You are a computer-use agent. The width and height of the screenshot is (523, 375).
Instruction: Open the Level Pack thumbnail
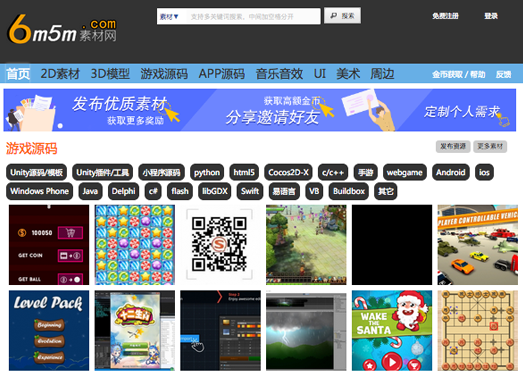coord(49,331)
